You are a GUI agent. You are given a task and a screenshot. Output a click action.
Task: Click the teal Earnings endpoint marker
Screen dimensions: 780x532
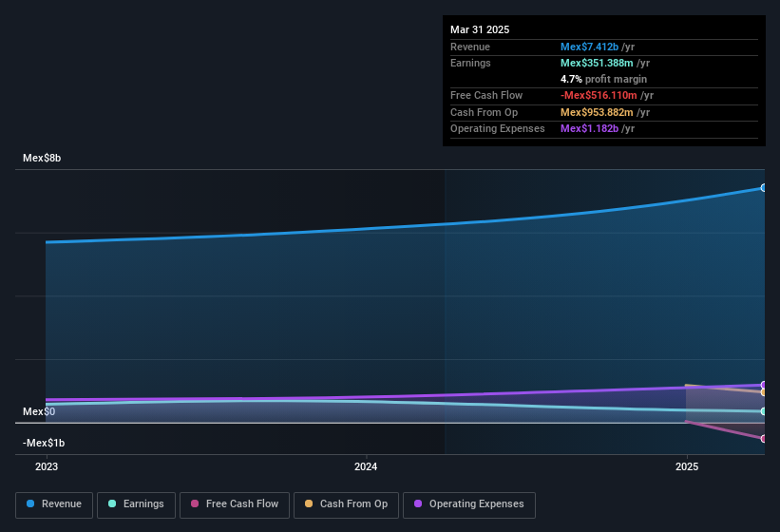coord(764,411)
